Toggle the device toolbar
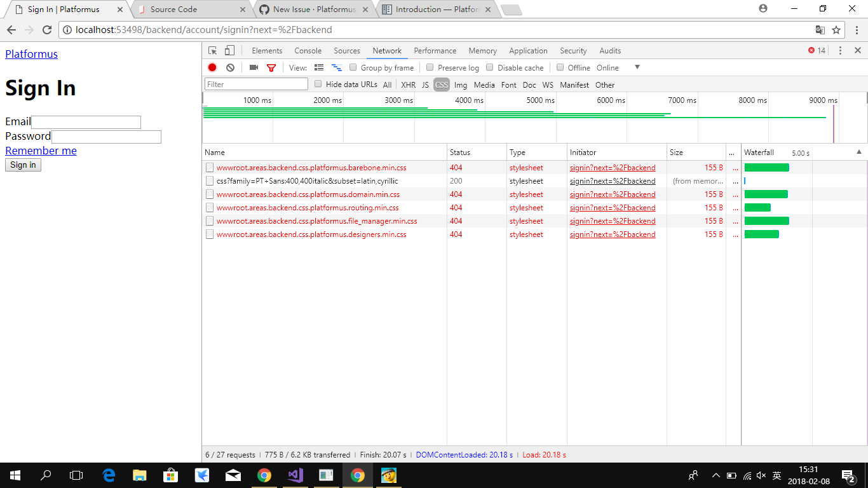868x488 pixels. coord(229,50)
